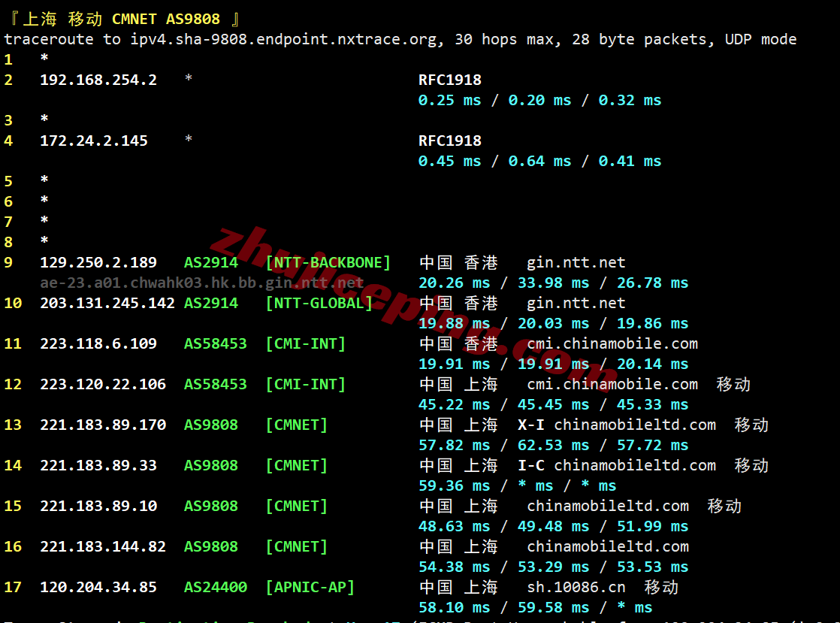
Task: Select IP 223.120.22.106 at hop 12
Action: [103, 384]
